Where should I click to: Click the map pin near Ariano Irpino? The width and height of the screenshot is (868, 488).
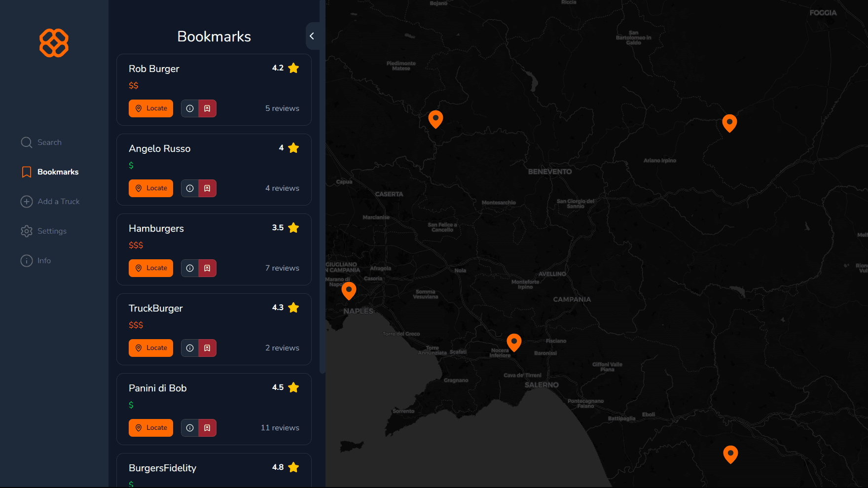[x=729, y=122]
